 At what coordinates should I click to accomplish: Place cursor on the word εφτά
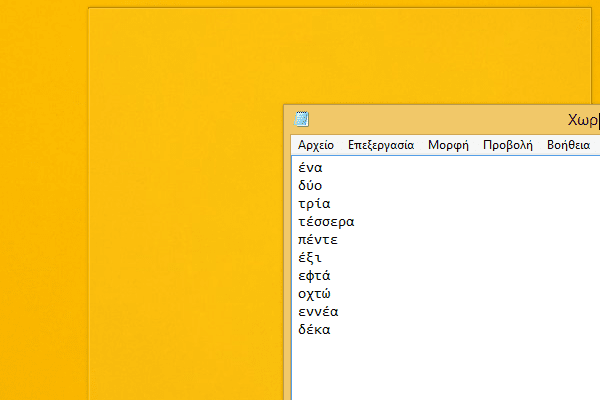[x=314, y=276]
